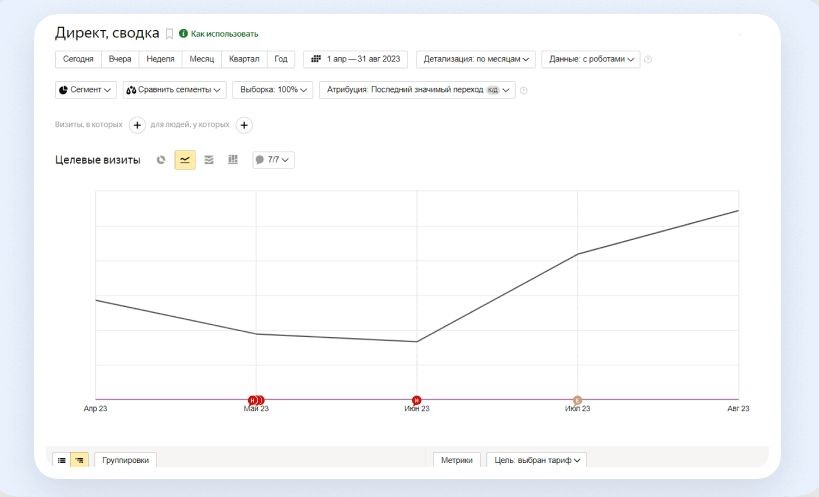Screen dimensions: 819x497
Task: Open the Как использовать help link
Action: (218, 34)
